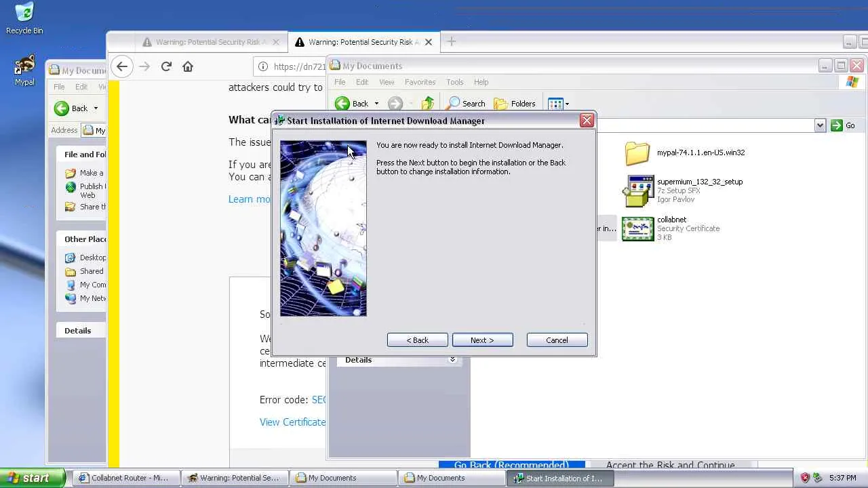The image size is (868, 488).
Task: Toggle the Folders pane in Explorer
Action: tap(515, 104)
